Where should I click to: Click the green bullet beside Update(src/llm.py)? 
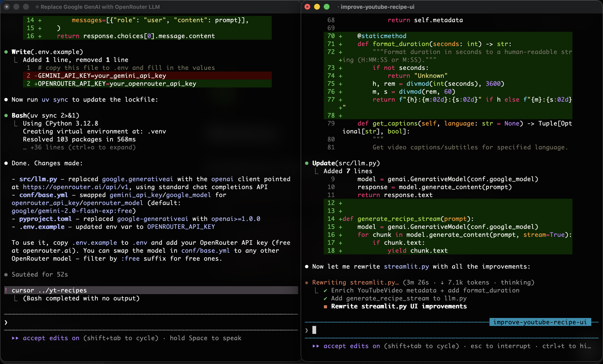(306, 163)
